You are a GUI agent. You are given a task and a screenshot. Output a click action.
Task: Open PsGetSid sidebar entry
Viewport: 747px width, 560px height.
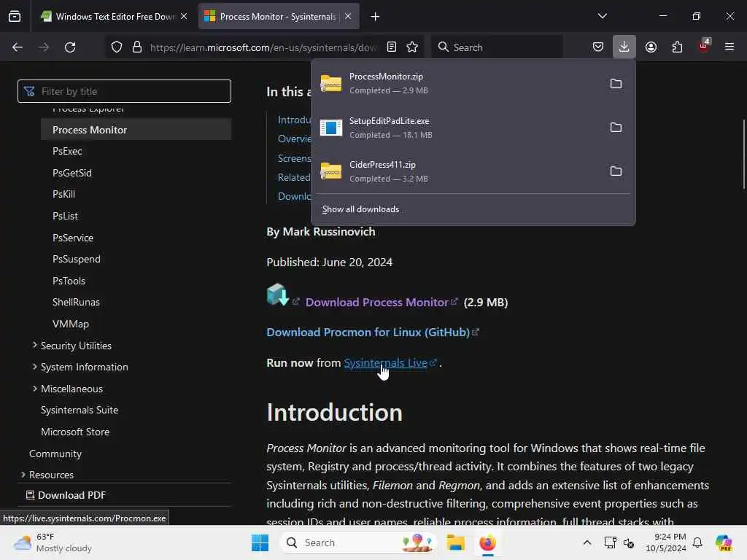coord(72,173)
